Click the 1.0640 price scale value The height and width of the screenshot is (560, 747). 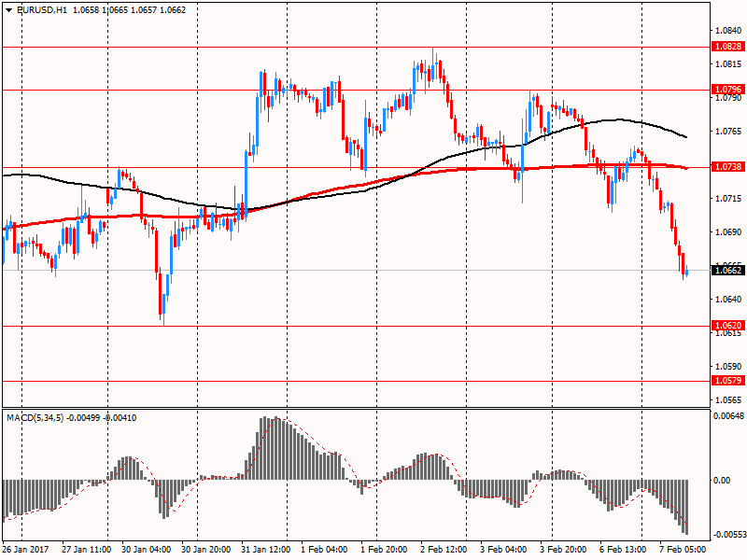[729, 299]
